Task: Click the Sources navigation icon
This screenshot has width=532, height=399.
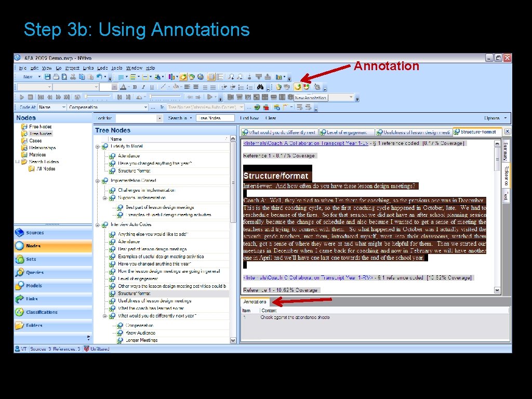Action: [x=20, y=232]
